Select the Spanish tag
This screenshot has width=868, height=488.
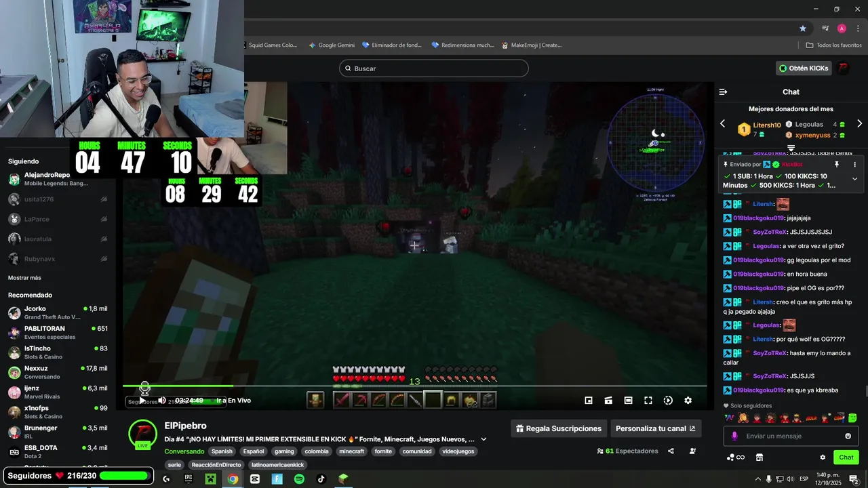(x=222, y=451)
